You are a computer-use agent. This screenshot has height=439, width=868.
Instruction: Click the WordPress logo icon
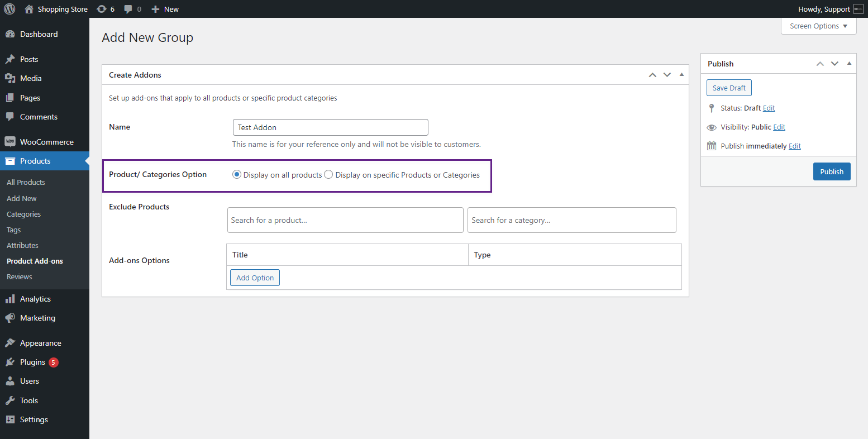pos(9,9)
